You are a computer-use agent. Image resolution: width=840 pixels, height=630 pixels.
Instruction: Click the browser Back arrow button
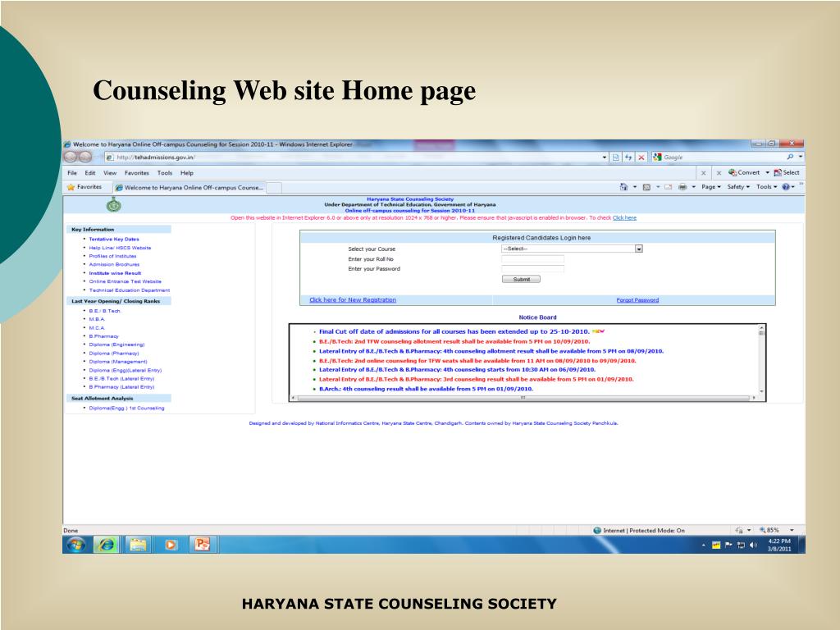(x=71, y=157)
